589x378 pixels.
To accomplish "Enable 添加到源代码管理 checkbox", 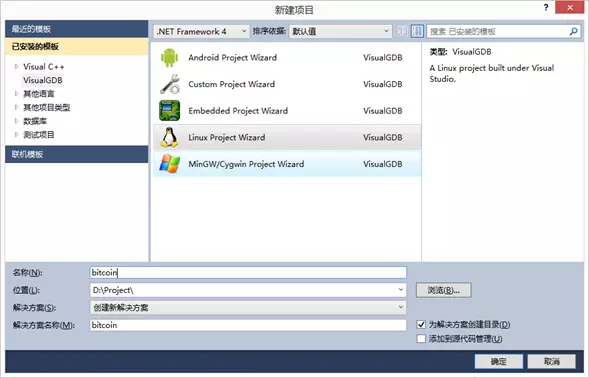I will (421, 339).
